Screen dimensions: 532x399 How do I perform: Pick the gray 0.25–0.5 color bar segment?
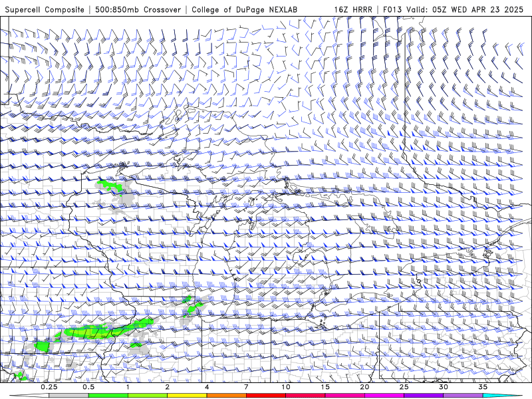[x=69, y=396]
